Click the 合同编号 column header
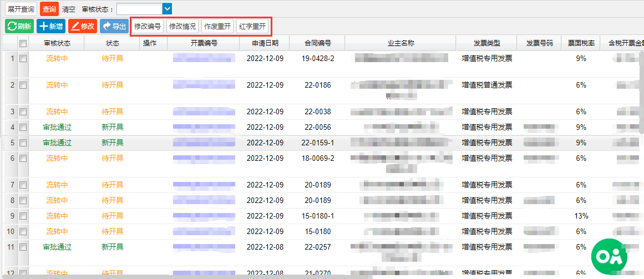Image resolution: width=644 pixels, height=279 pixels. [x=318, y=43]
